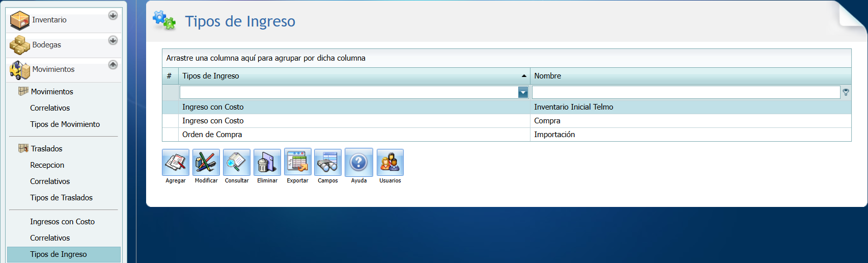Click Ingreso con Costo in Inventario Inicial row
868x263 pixels.
pyautogui.click(x=354, y=107)
